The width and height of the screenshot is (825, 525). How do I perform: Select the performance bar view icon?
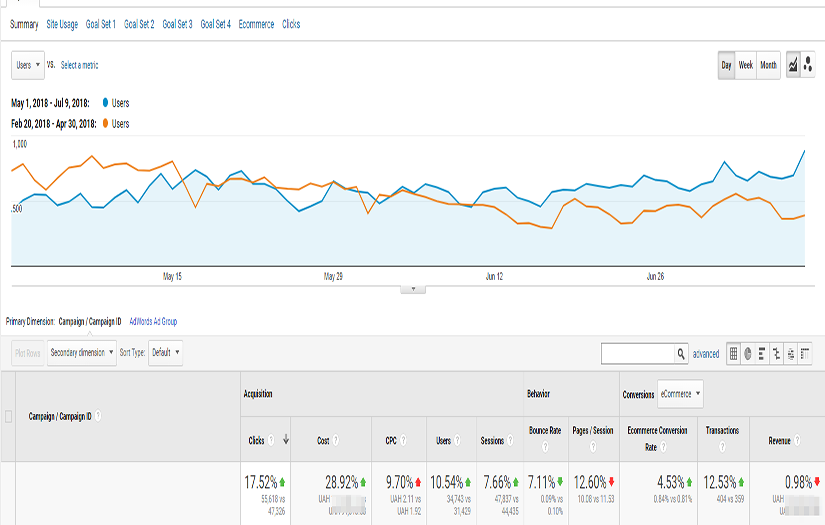[762, 353]
